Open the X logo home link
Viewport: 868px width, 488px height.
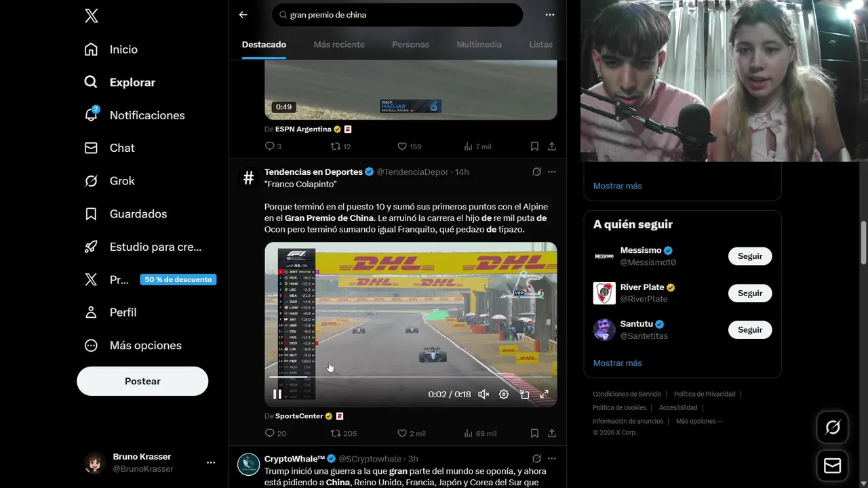pos(92,16)
